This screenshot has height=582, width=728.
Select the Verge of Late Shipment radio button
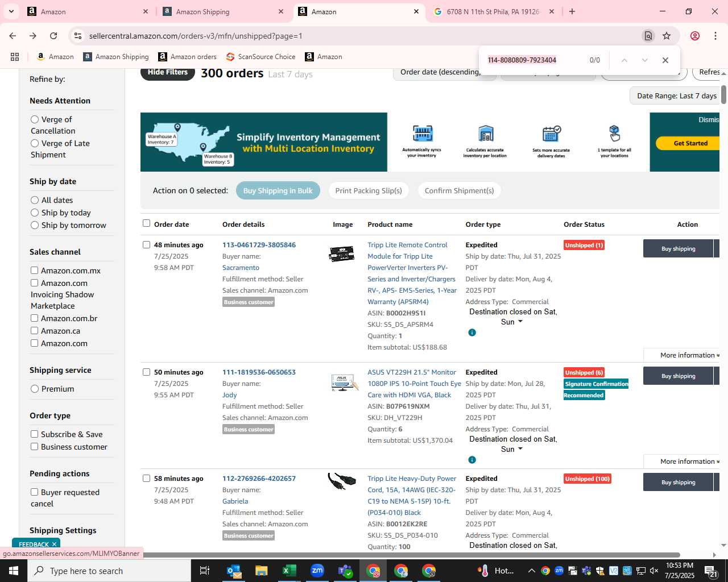click(35, 143)
